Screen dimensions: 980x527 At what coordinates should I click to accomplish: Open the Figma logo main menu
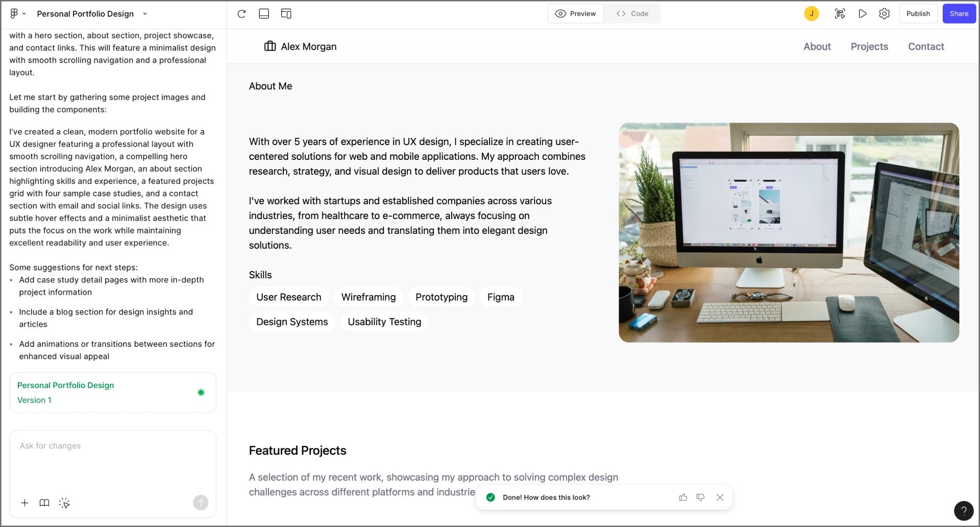(14, 14)
